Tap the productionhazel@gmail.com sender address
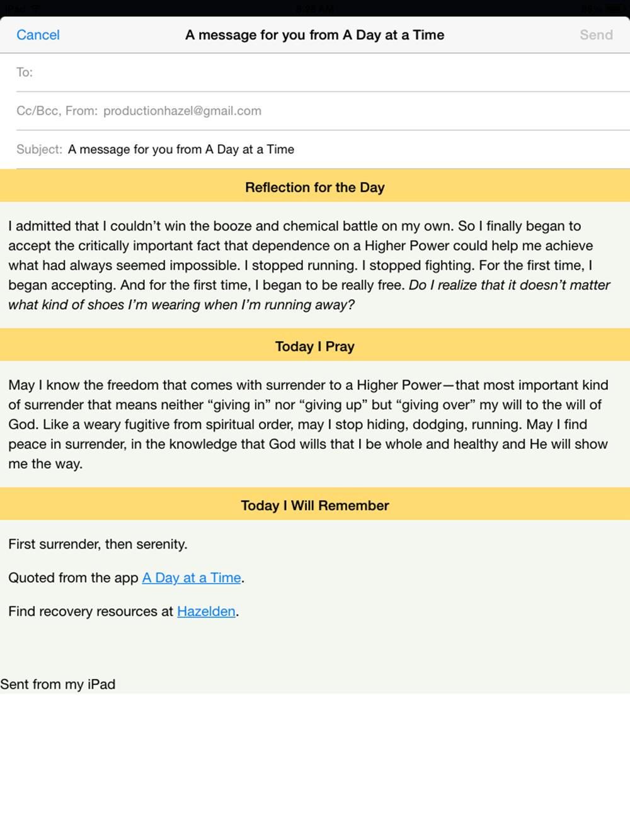The image size is (630, 840). click(x=182, y=111)
